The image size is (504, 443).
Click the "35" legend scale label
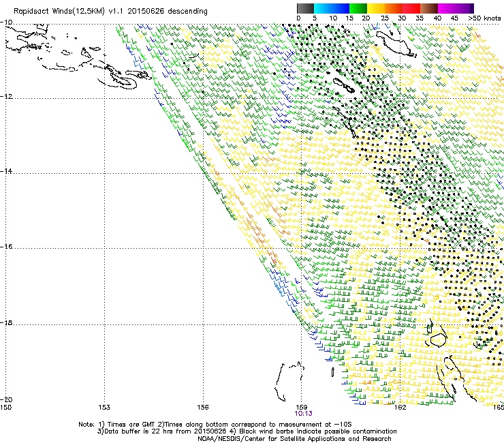tap(420, 18)
